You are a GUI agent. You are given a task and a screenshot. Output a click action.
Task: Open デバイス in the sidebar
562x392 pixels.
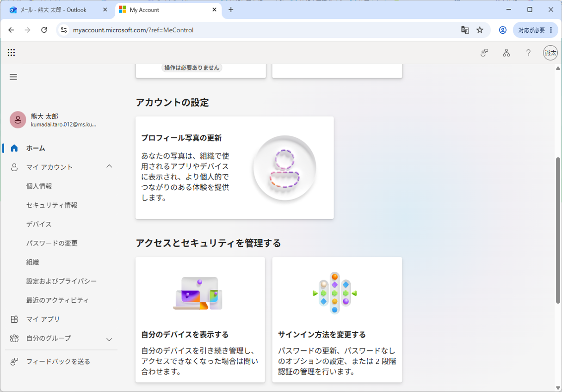point(39,224)
